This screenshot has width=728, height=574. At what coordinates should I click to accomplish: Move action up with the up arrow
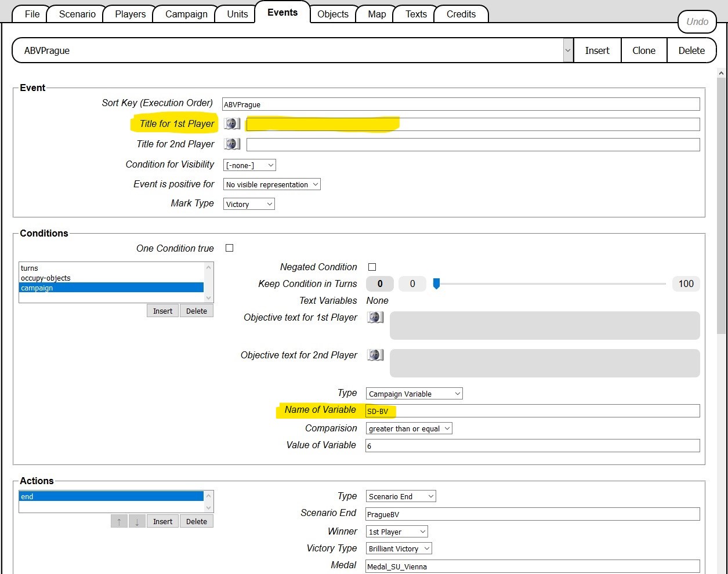tap(119, 521)
